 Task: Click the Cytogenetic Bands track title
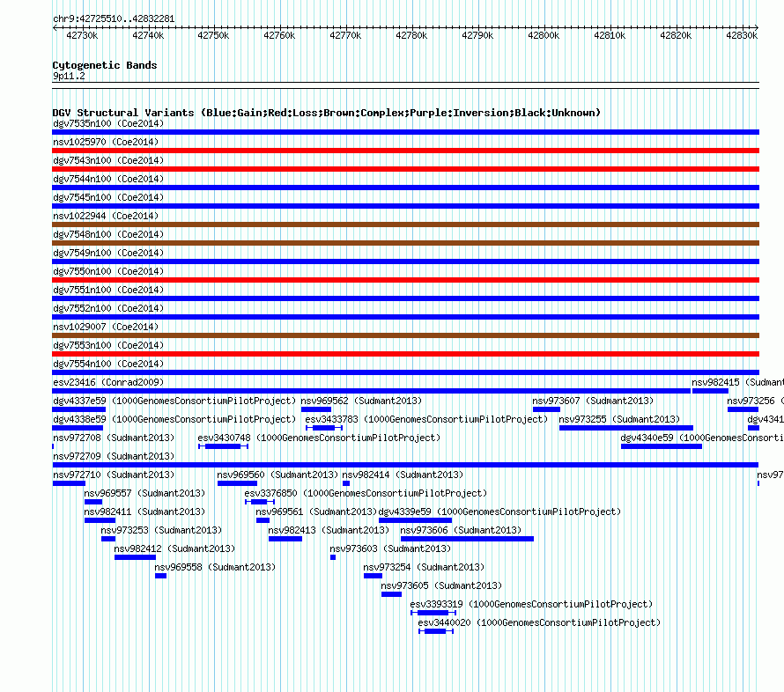[x=105, y=65]
